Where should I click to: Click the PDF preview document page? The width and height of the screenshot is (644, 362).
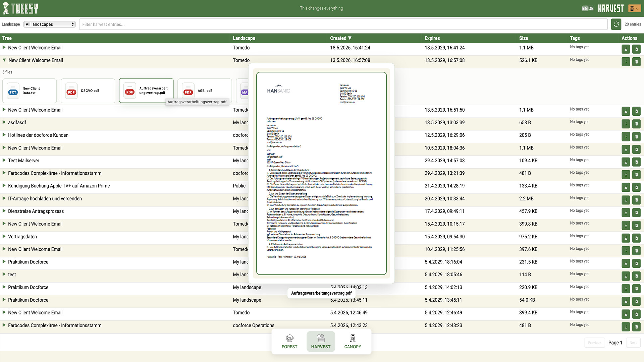coord(321,173)
